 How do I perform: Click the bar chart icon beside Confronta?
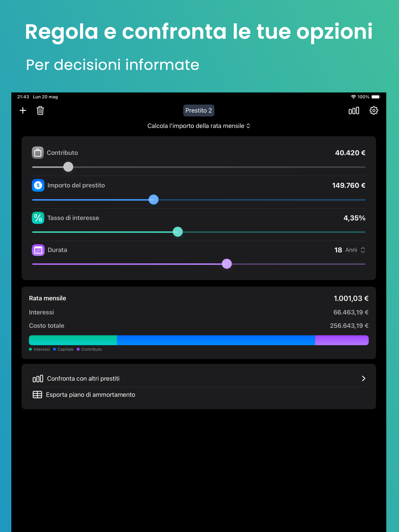point(38,379)
